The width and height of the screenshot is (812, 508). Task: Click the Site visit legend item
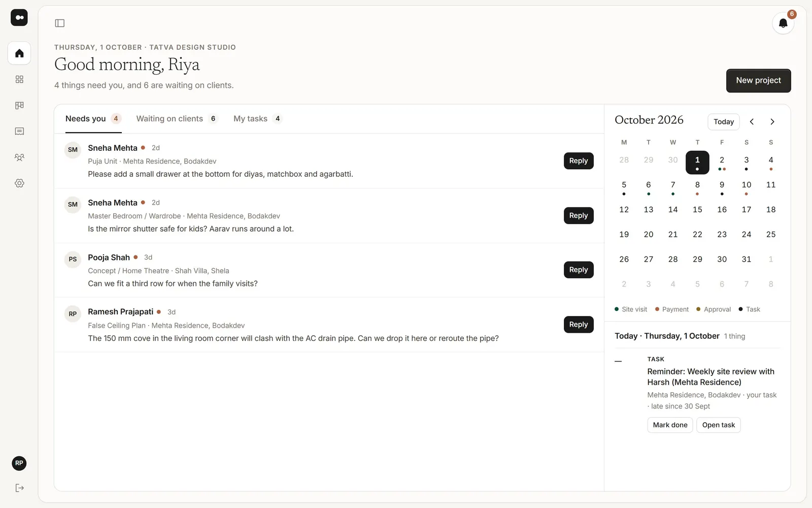pos(631,309)
